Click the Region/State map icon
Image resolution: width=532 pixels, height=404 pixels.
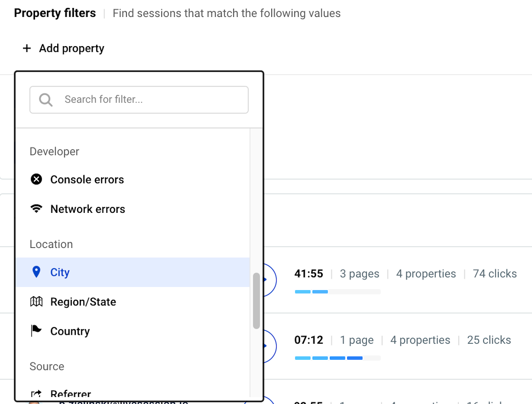click(x=36, y=302)
